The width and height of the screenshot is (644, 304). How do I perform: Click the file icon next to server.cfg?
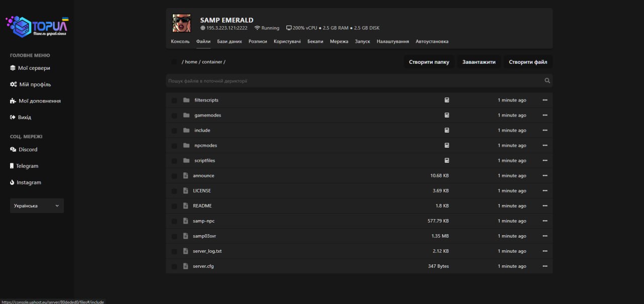pos(186,266)
